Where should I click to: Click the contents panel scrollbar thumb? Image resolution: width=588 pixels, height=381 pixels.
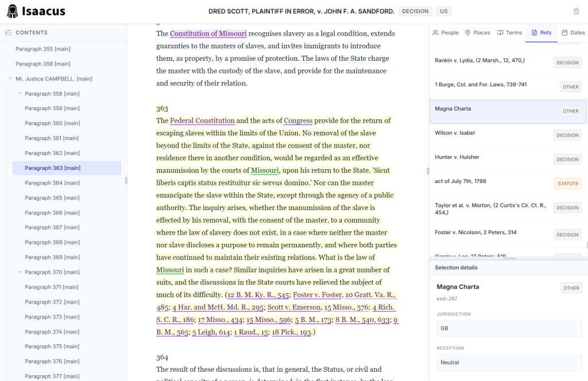coord(126,180)
